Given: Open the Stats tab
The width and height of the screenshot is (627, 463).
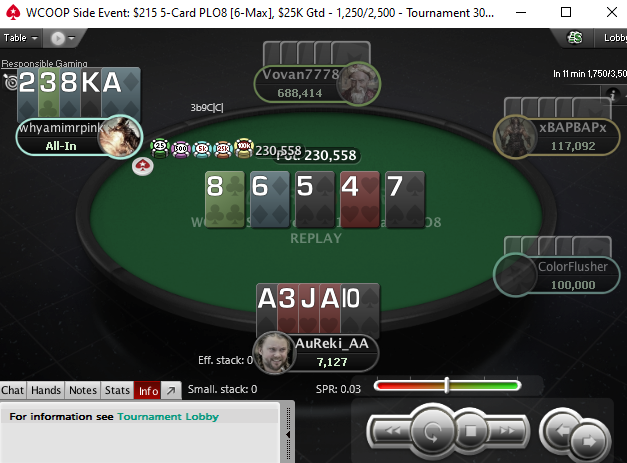Looking at the screenshot, I should (117, 390).
